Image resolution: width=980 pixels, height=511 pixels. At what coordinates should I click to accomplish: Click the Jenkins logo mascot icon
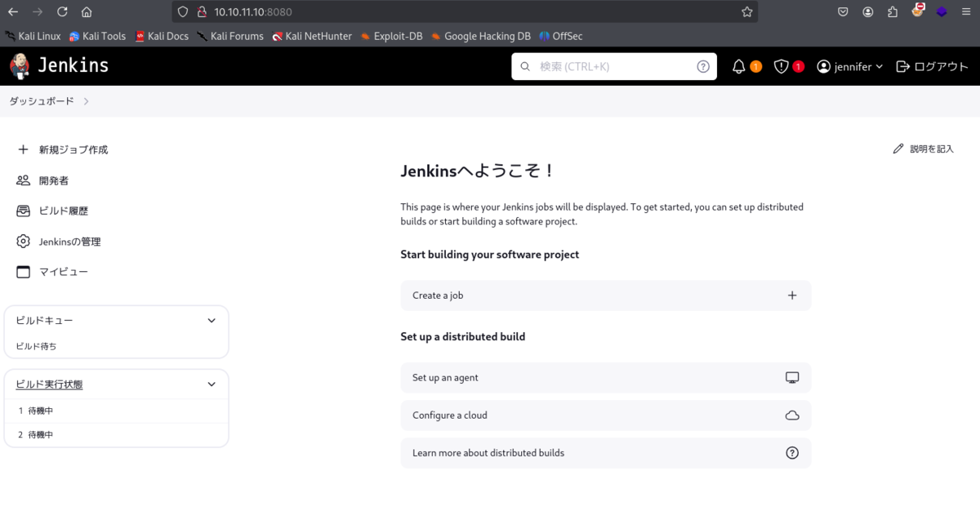tap(19, 66)
